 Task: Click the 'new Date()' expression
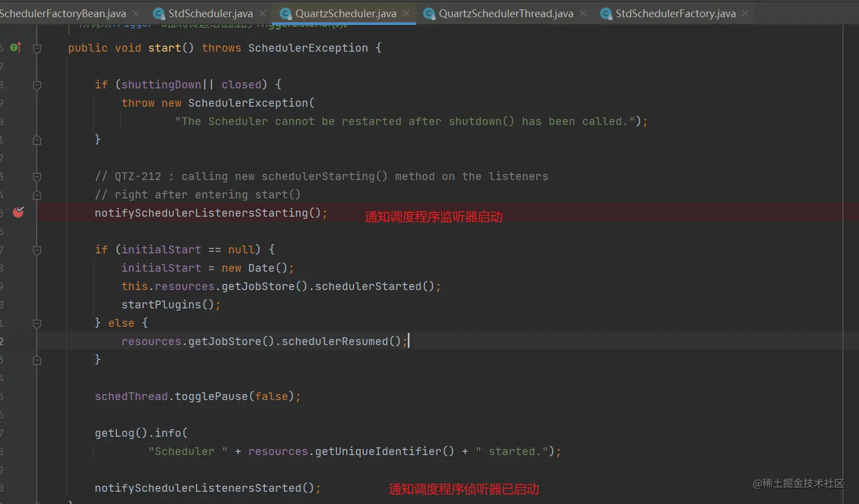[255, 268]
